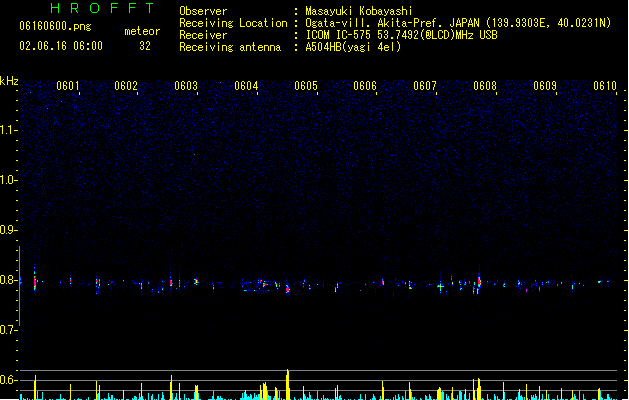Viewport: 629px width, 400px height.
Task: Click the meteor count 32
Action: pos(145,46)
